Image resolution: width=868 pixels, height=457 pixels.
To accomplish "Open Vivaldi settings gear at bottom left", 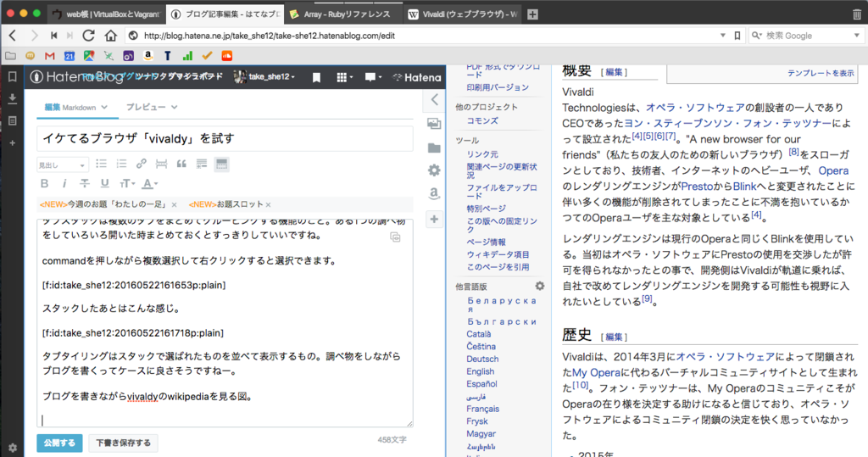I will (x=12, y=448).
